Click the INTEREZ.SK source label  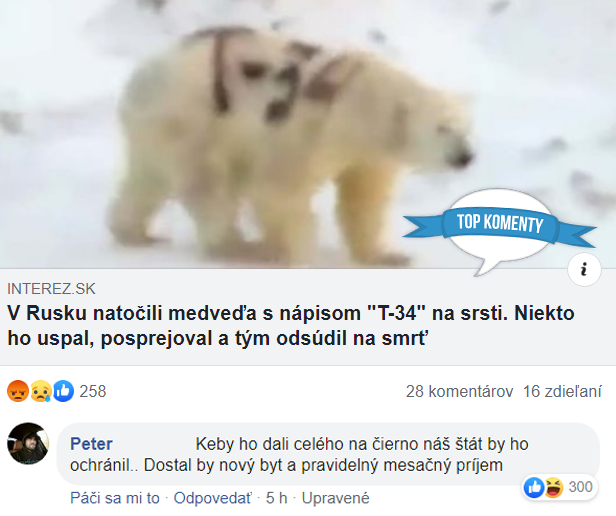pyautogui.click(x=51, y=289)
